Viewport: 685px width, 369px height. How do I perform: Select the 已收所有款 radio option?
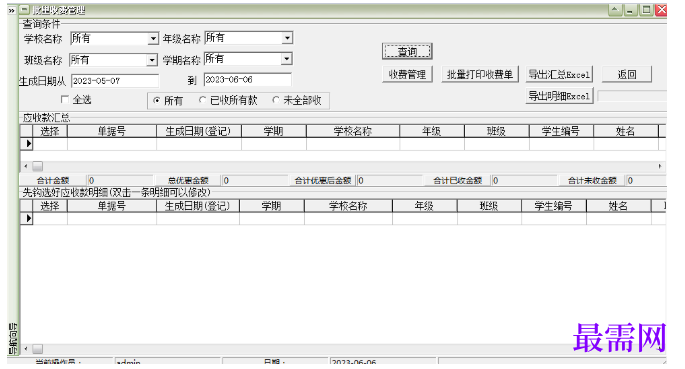pos(202,100)
